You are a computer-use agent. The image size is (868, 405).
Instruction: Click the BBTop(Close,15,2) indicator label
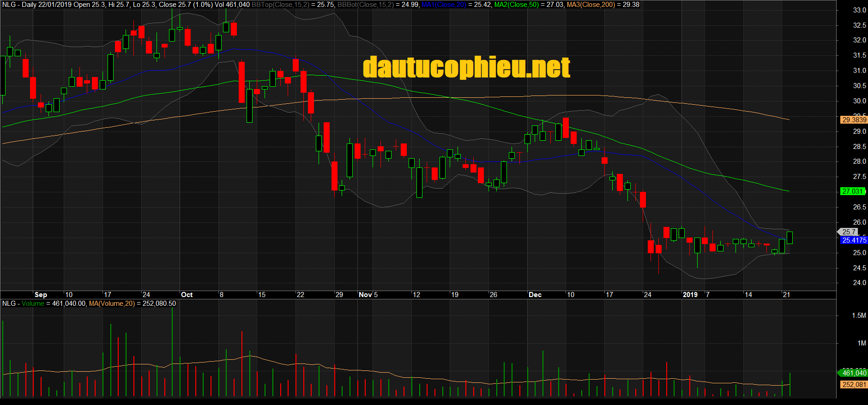click(x=280, y=5)
